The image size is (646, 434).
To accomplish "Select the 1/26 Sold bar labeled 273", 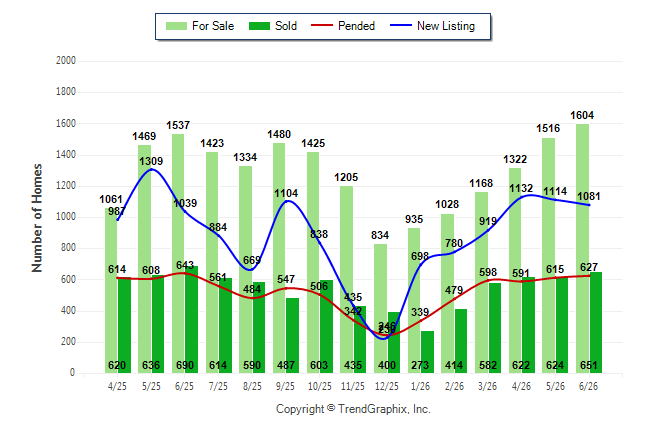I will [x=427, y=352].
